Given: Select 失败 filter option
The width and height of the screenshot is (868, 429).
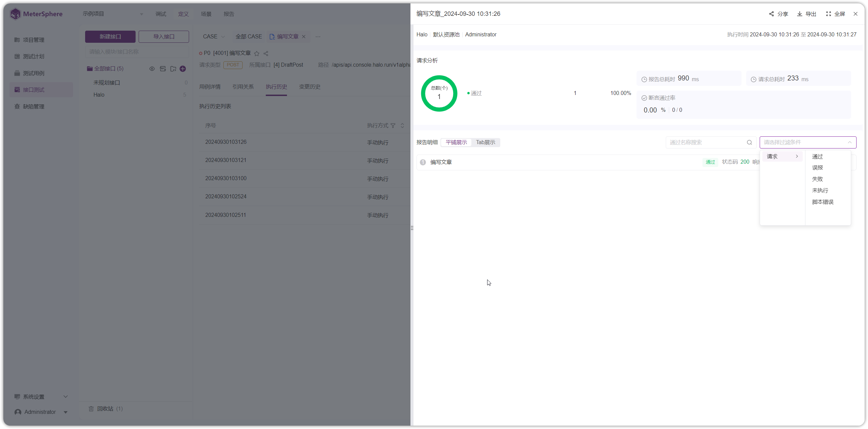Looking at the screenshot, I should coord(817,179).
